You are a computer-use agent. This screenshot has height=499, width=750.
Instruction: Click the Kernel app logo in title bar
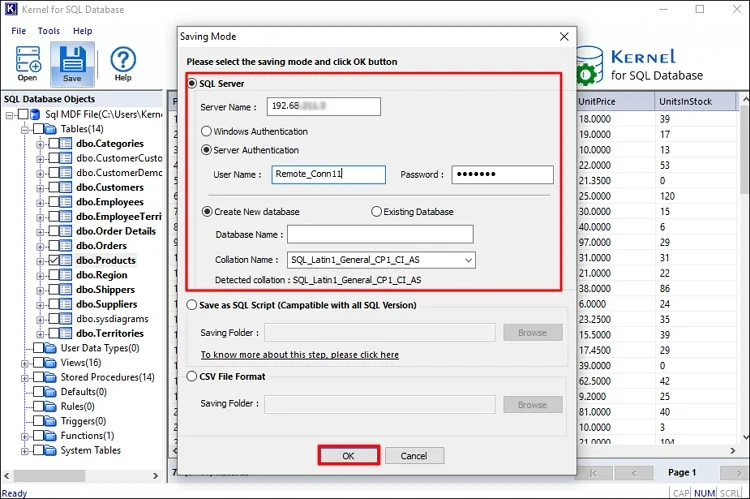click(11, 9)
